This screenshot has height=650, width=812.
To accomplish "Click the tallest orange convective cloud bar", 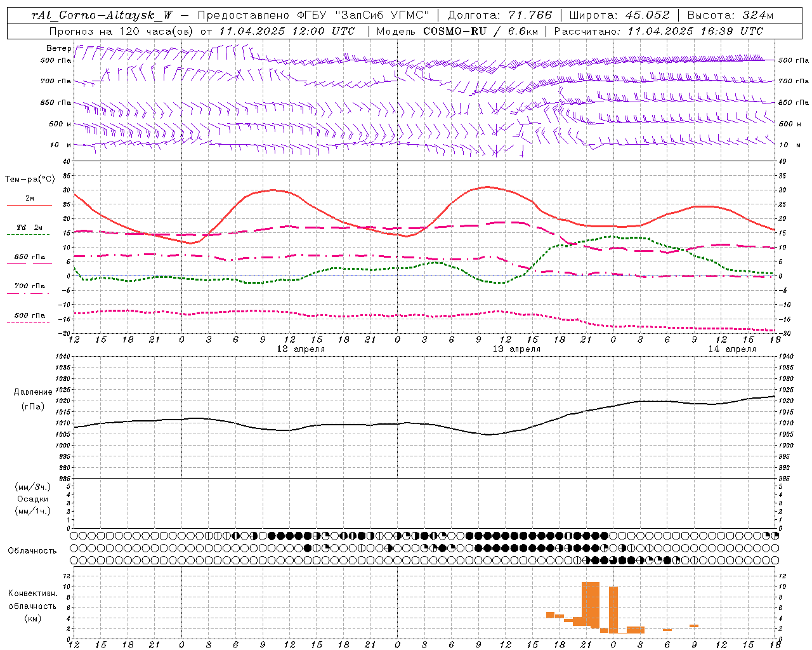I will tap(591, 605).
